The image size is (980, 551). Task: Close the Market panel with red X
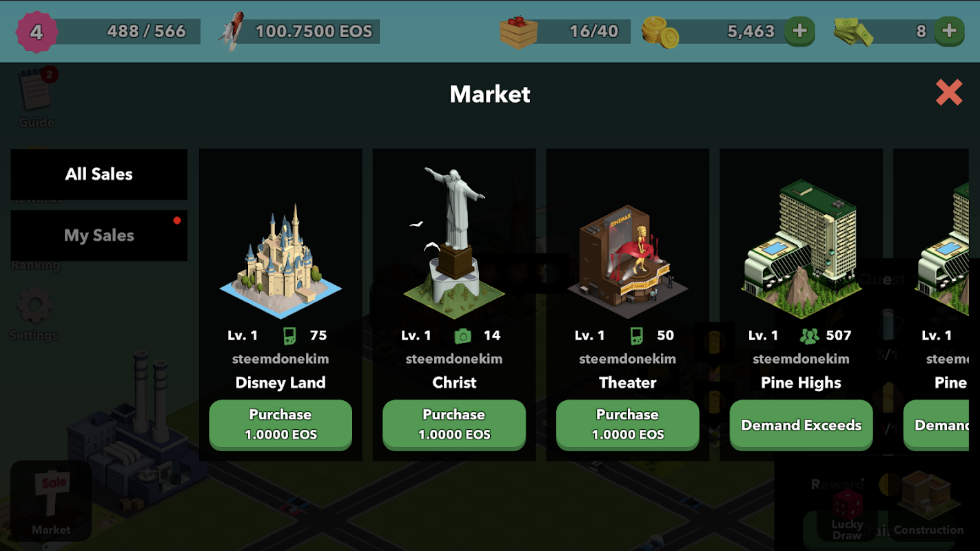(949, 92)
